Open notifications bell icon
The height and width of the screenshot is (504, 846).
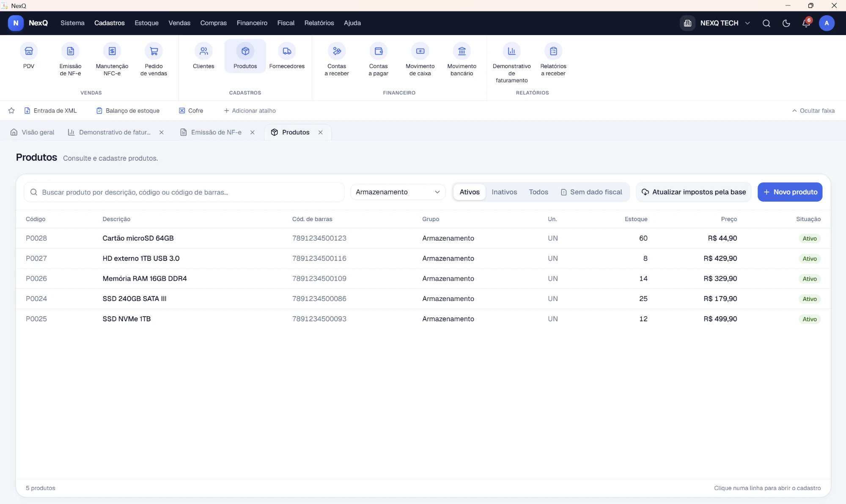click(806, 23)
